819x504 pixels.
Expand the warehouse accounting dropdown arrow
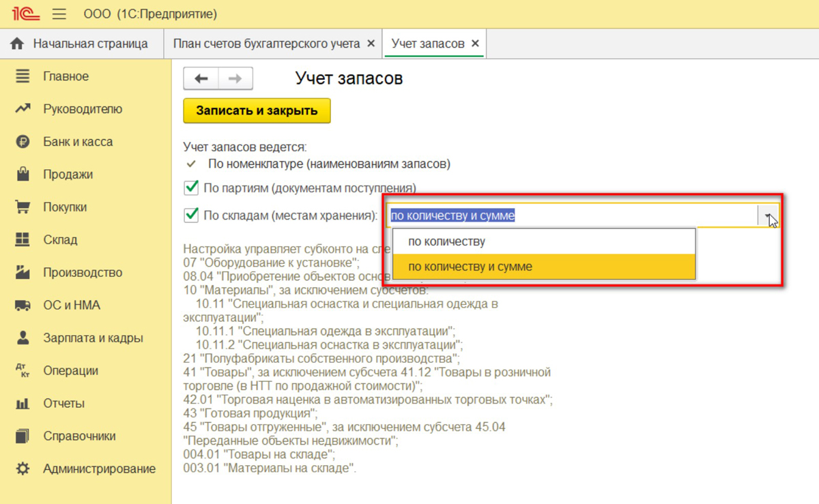click(768, 216)
